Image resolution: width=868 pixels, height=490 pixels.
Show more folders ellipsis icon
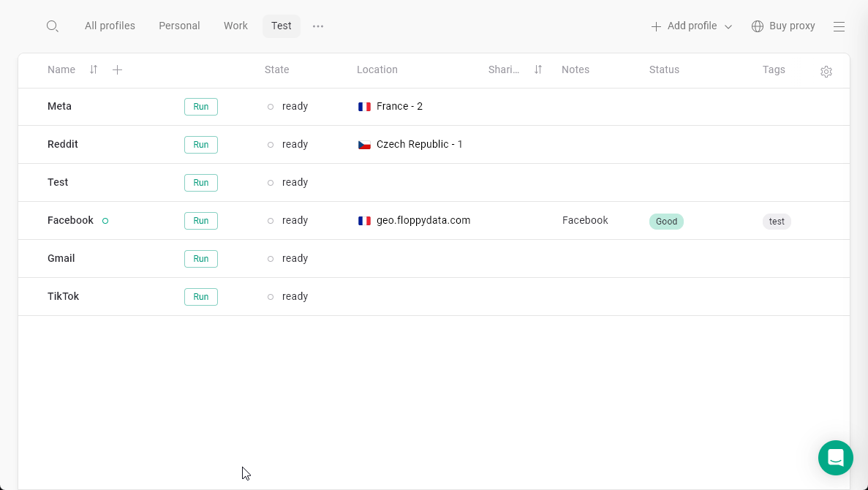point(318,26)
